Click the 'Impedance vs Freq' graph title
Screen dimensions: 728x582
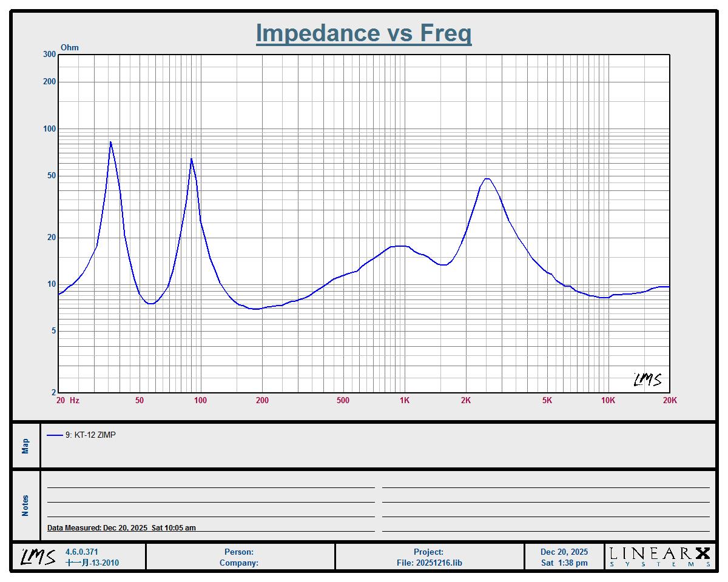click(x=363, y=33)
